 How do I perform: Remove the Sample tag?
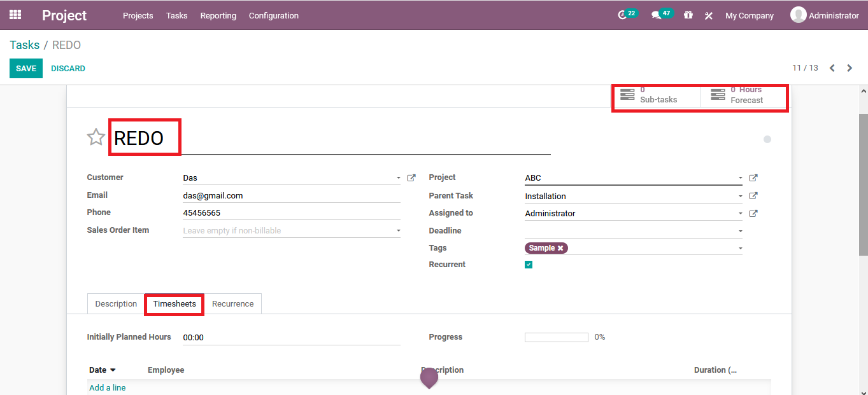(x=560, y=248)
